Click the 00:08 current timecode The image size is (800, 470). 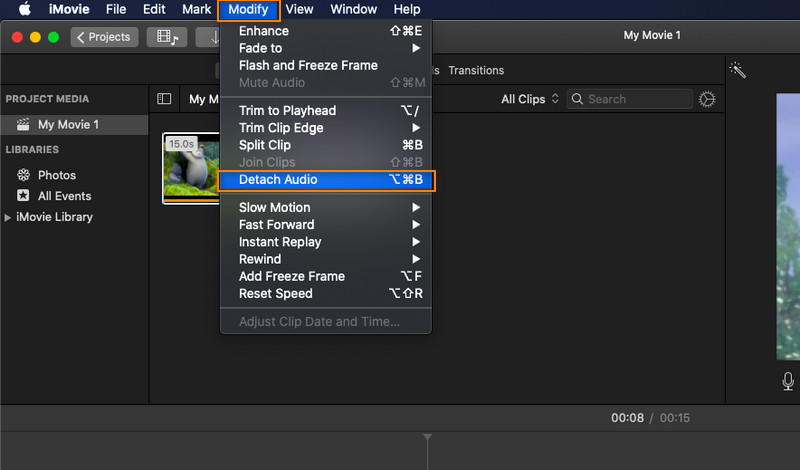pyautogui.click(x=628, y=418)
